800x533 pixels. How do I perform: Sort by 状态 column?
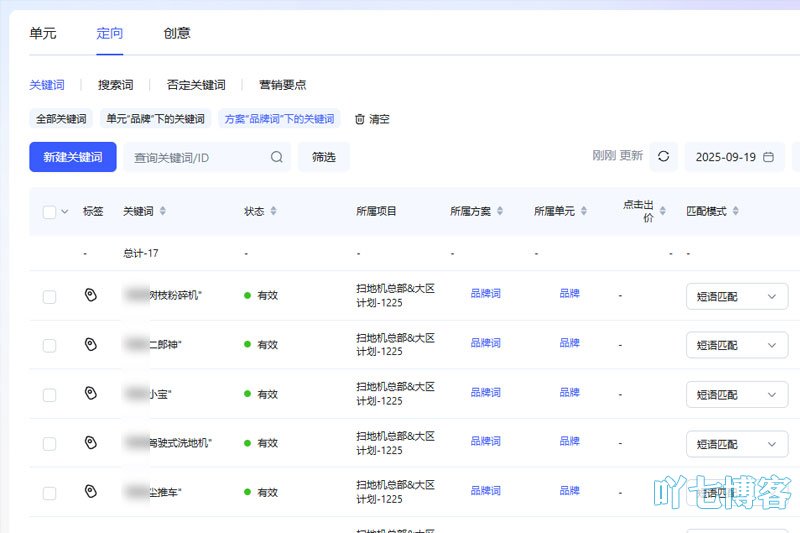[x=273, y=211]
